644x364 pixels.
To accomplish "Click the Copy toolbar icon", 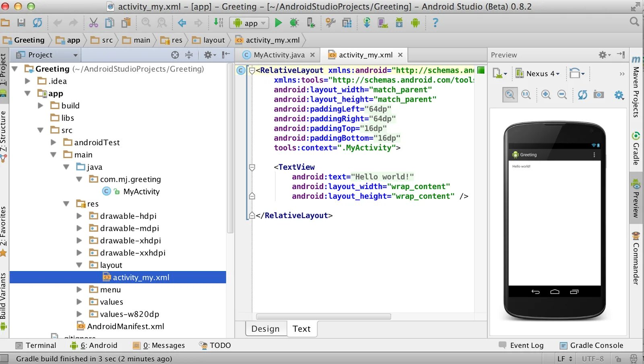I will click(109, 23).
